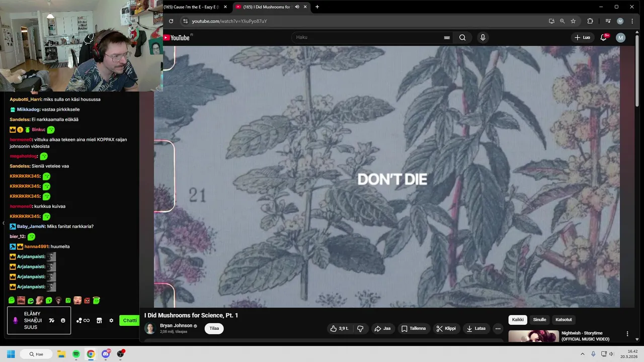Screen dimensions: 644x362
Task: Click Bryan Johnson channel avatar
Action: tap(150, 328)
